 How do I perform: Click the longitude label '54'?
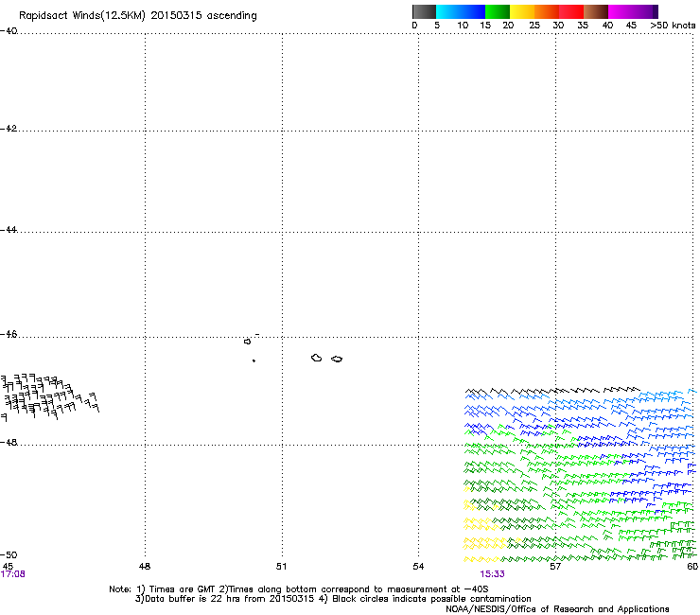point(418,567)
